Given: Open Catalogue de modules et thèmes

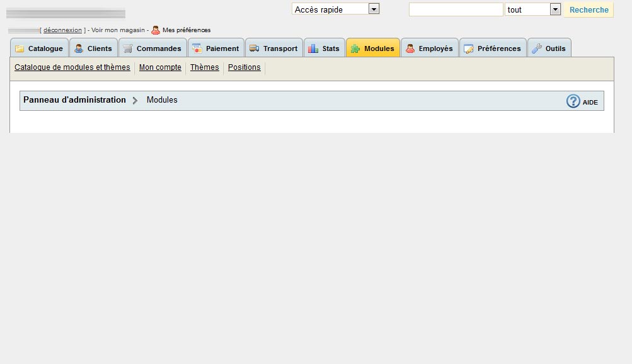Looking at the screenshot, I should 72,67.
